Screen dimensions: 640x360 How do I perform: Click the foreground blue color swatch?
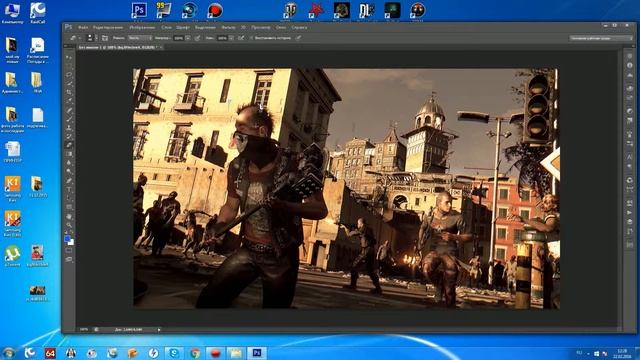67,239
